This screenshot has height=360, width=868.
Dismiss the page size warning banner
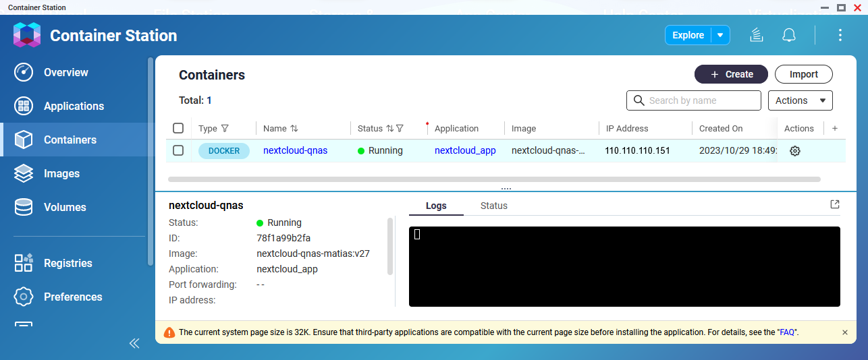click(x=845, y=332)
